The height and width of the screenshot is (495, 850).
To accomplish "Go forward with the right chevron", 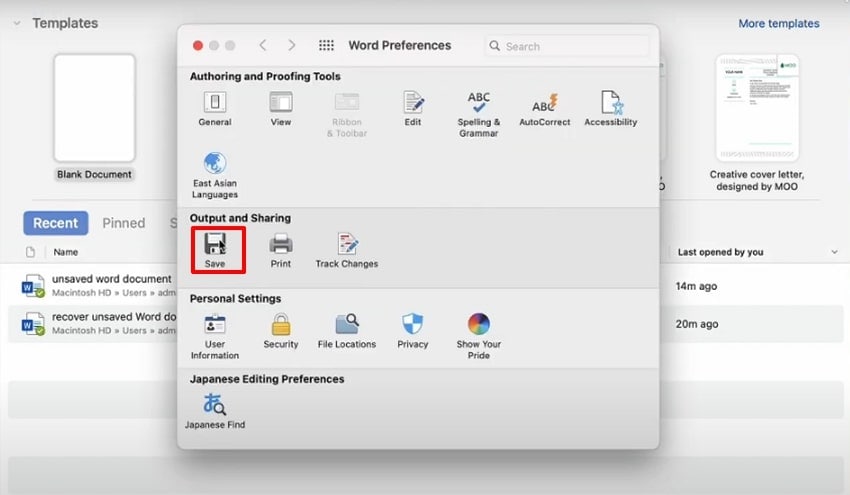I will pyautogui.click(x=292, y=46).
